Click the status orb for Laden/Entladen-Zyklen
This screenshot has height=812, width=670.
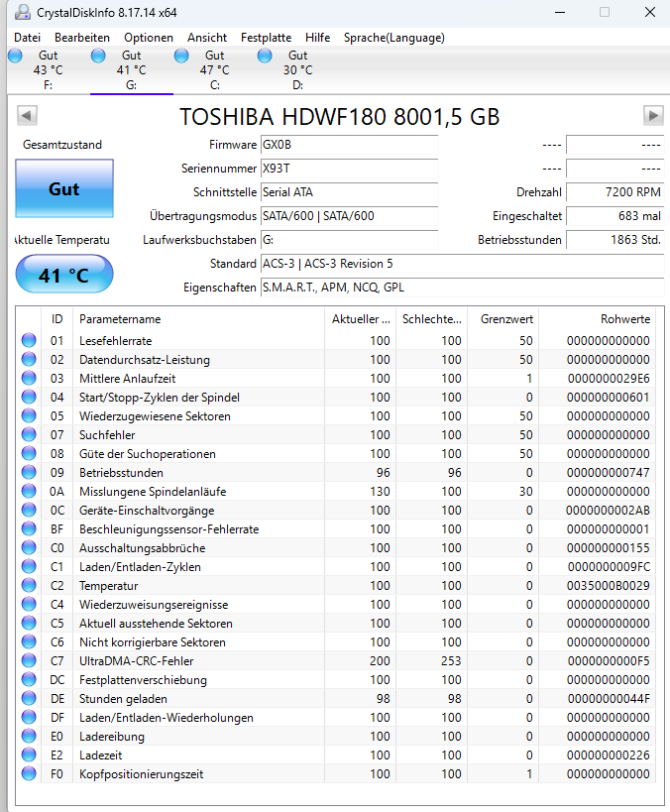pyautogui.click(x=29, y=566)
